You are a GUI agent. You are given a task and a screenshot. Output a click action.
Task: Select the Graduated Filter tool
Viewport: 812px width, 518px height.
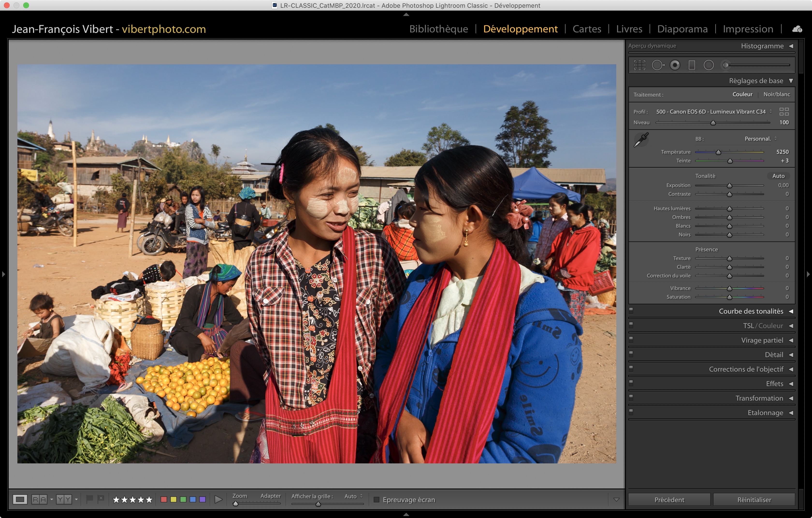pos(692,65)
